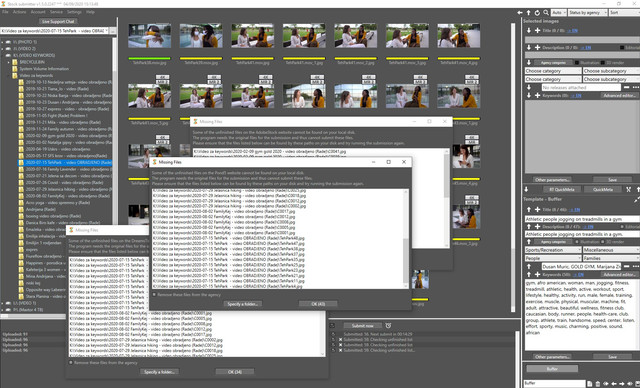Click the horizontal scrollbar under the folder tree
This screenshot has width=640, height=388.
tap(33, 316)
